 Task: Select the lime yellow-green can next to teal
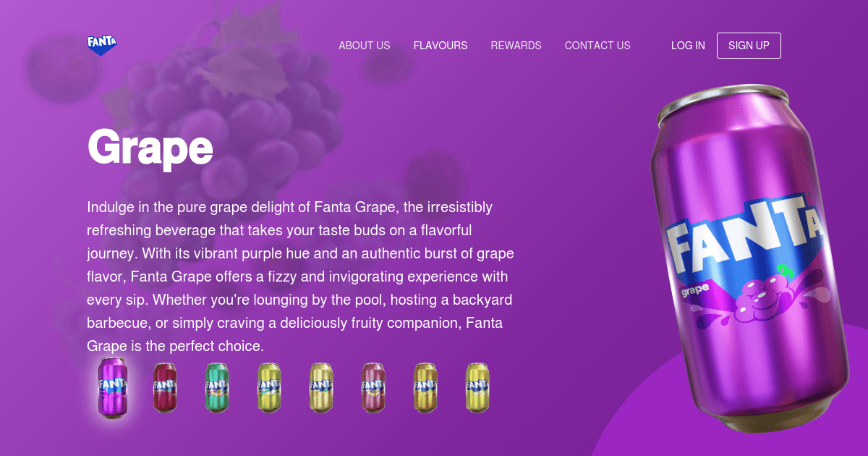[269, 388]
